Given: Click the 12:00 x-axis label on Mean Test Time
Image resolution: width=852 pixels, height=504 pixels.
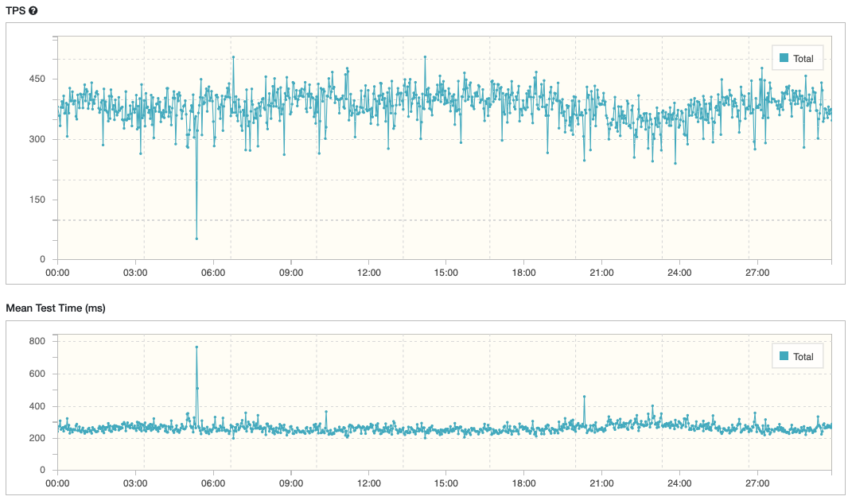Looking at the screenshot, I should click(368, 483).
